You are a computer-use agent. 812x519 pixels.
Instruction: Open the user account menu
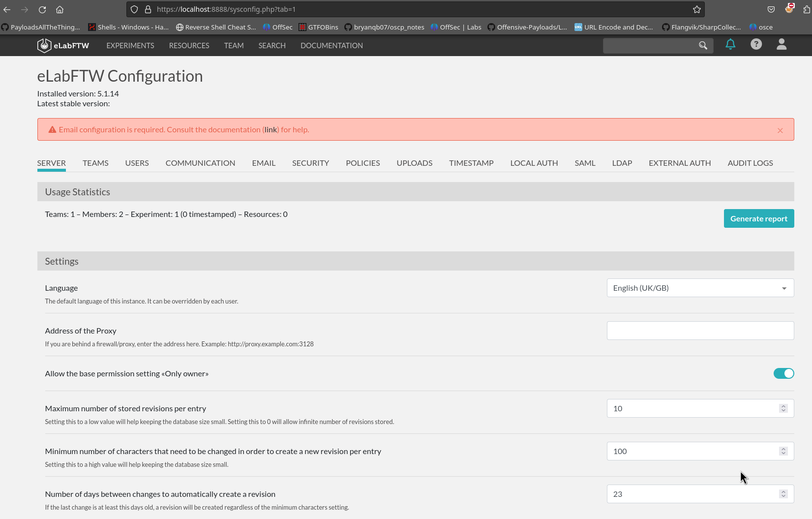(x=782, y=44)
